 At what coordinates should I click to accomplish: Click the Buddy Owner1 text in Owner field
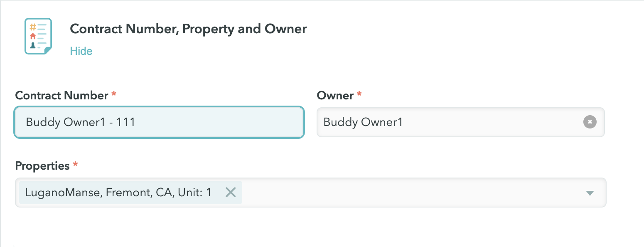click(x=363, y=122)
